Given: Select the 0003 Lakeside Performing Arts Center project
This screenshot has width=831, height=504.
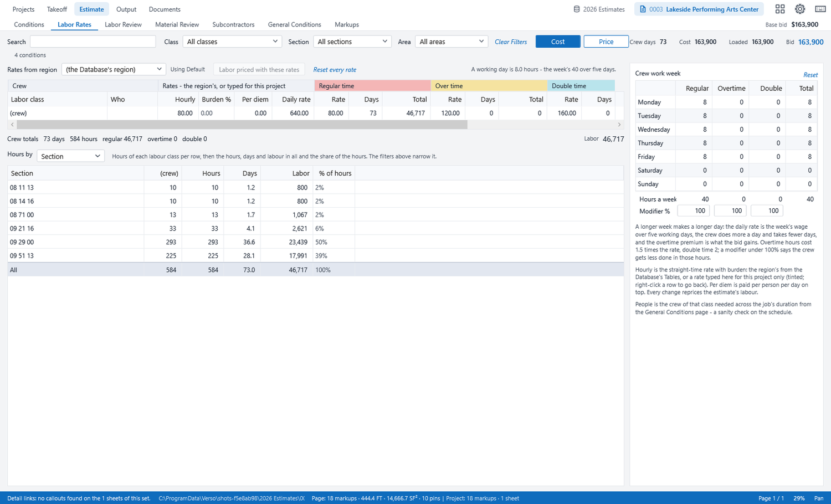Looking at the screenshot, I should point(699,9).
